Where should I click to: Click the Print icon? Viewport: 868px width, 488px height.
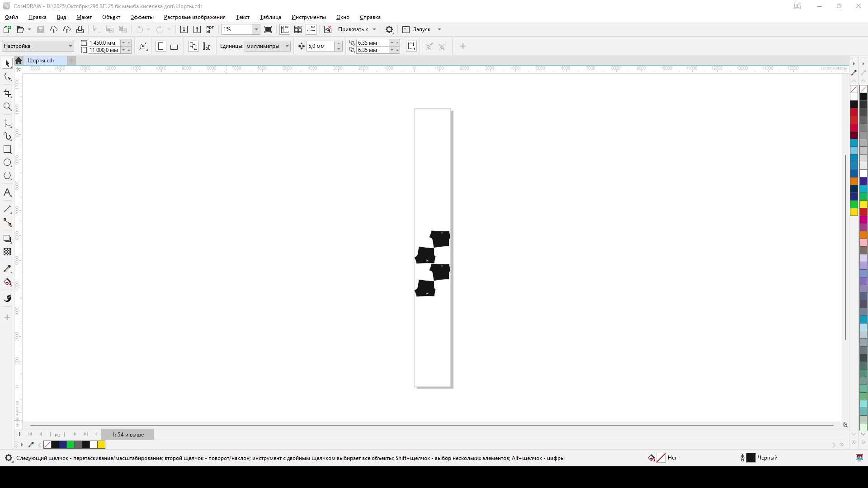click(x=80, y=29)
